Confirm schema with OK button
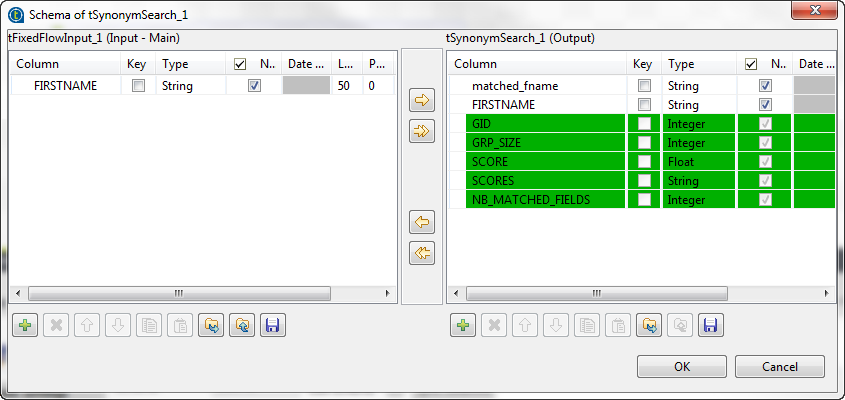 (682, 367)
